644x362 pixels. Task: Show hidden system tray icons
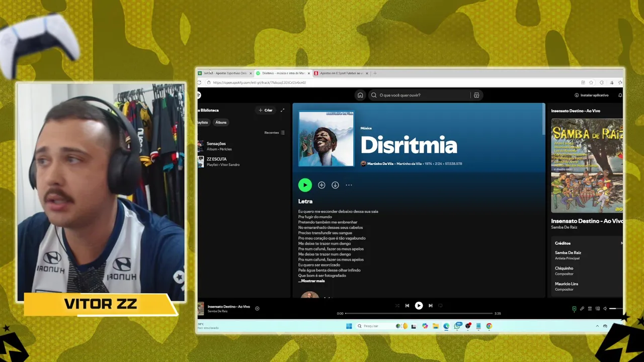[597, 326]
